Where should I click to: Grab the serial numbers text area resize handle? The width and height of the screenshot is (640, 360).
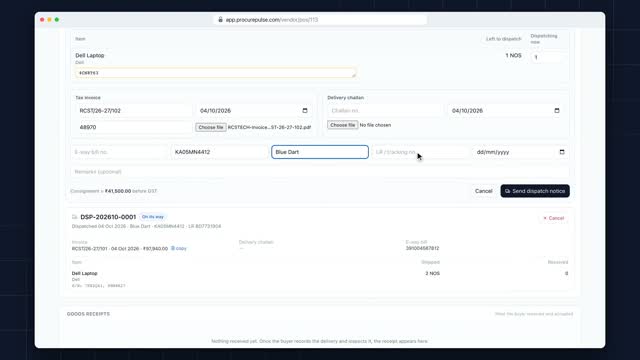click(354, 75)
